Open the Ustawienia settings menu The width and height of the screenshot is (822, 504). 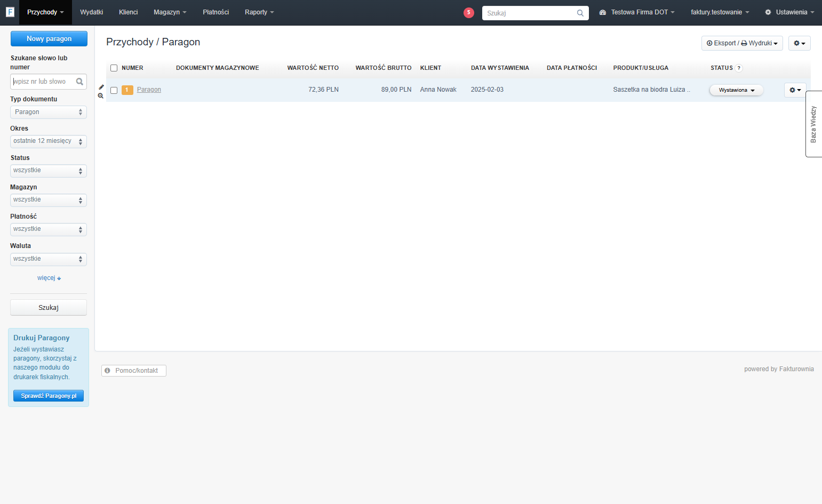click(x=789, y=12)
